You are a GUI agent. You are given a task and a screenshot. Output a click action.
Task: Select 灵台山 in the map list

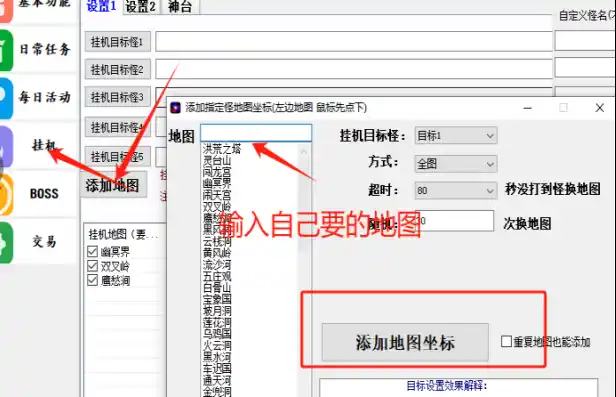217,160
